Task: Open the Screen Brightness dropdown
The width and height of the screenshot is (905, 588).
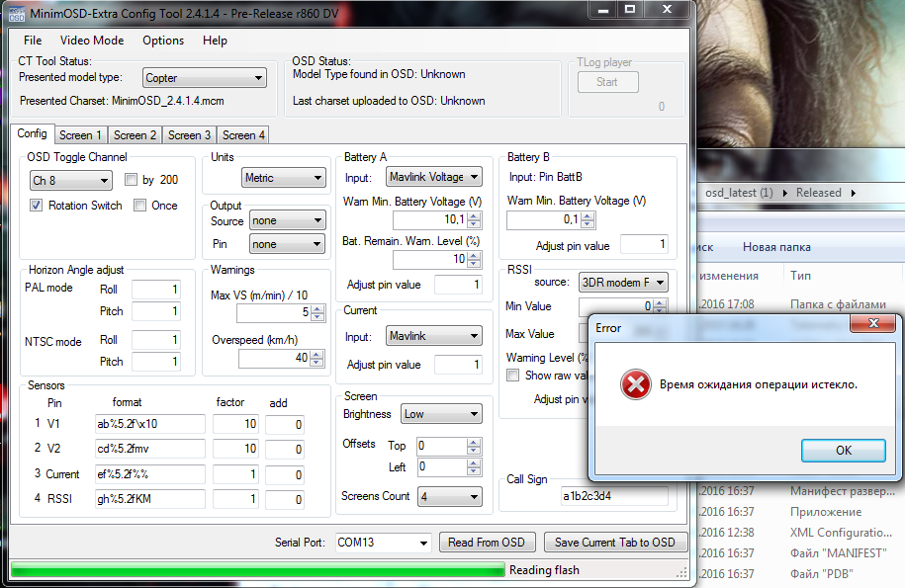Action: click(x=441, y=415)
